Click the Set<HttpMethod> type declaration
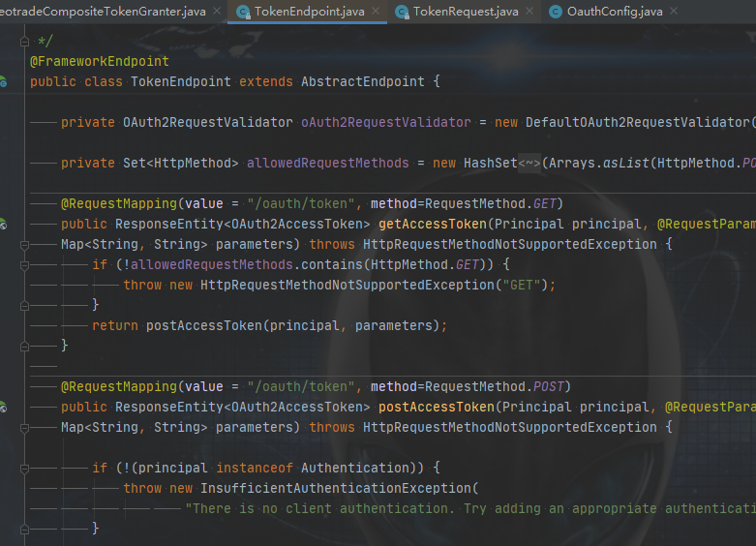756x546 pixels. (181, 163)
